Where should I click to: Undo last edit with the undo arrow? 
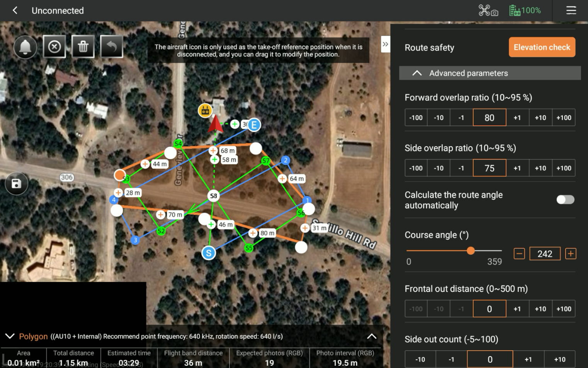[x=112, y=47]
